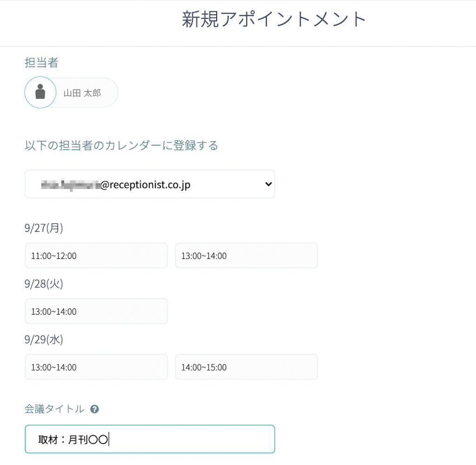
Task: Open the receptionist.co.jp calendar email dropdown
Action: (149, 184)
